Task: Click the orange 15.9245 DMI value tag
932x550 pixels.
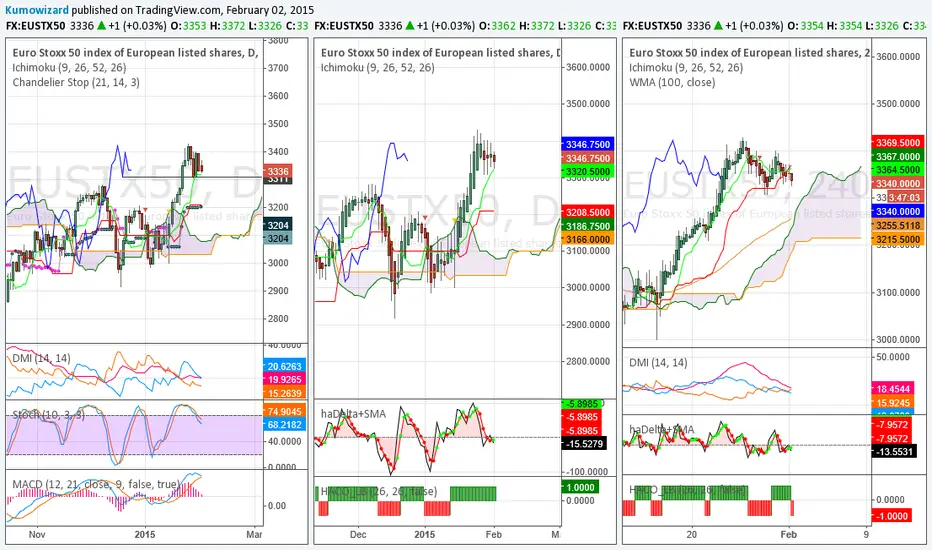Action: pos(892,403)
